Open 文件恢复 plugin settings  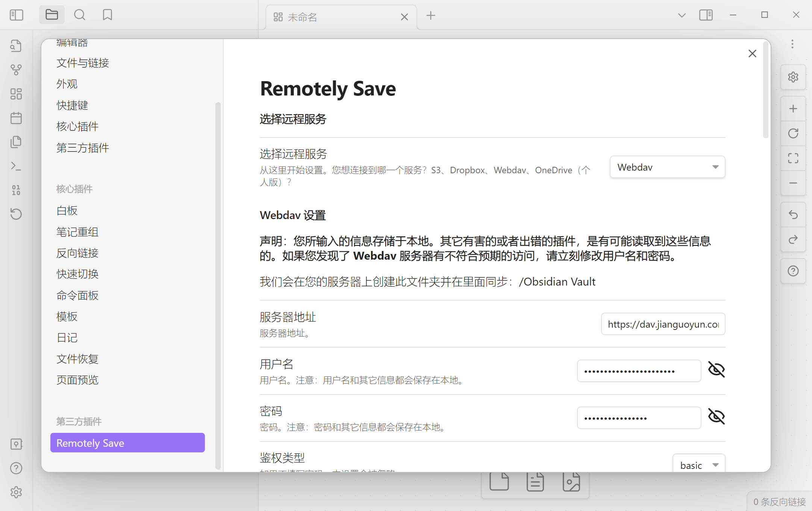point(127,359)
